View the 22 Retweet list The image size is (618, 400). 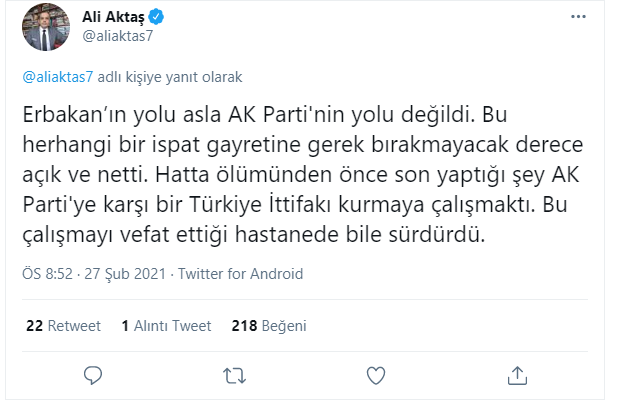pyautogui.click(x=62, y=325)
